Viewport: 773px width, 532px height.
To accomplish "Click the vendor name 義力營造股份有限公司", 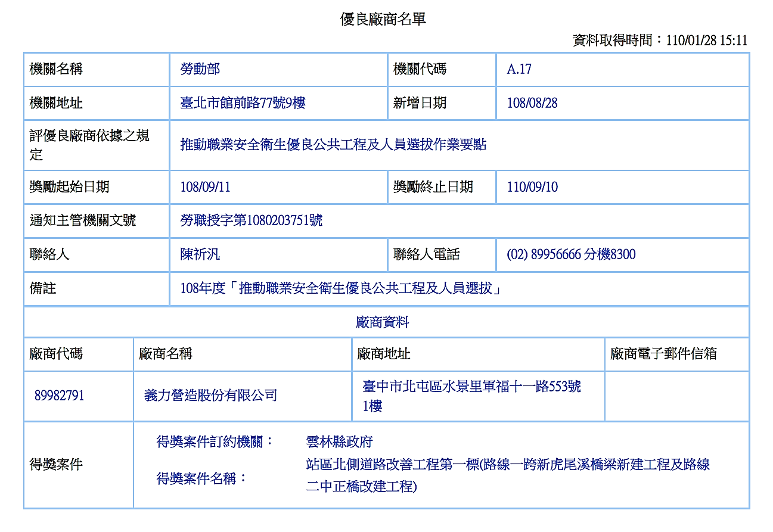I will pos(211,396).
